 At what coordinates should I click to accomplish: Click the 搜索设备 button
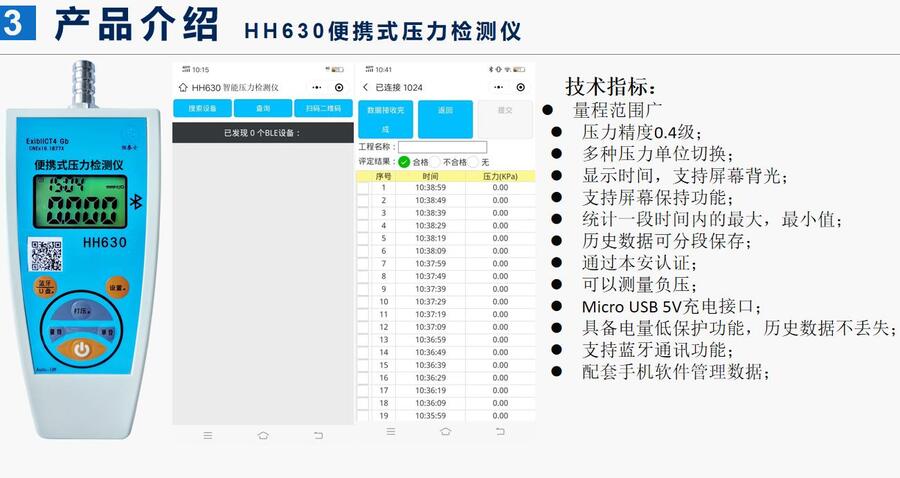(x=203, y=108)
